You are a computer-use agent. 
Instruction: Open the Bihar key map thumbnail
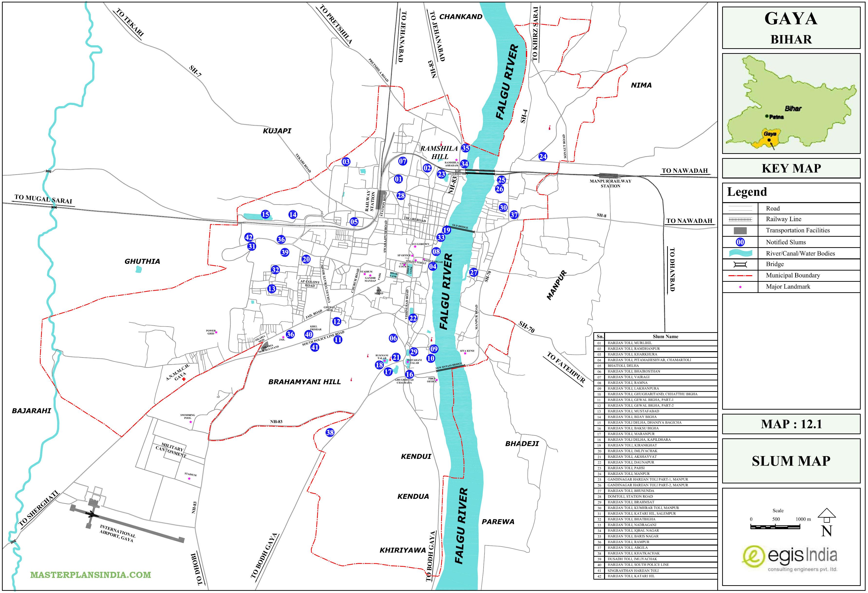tap(791, 104)
